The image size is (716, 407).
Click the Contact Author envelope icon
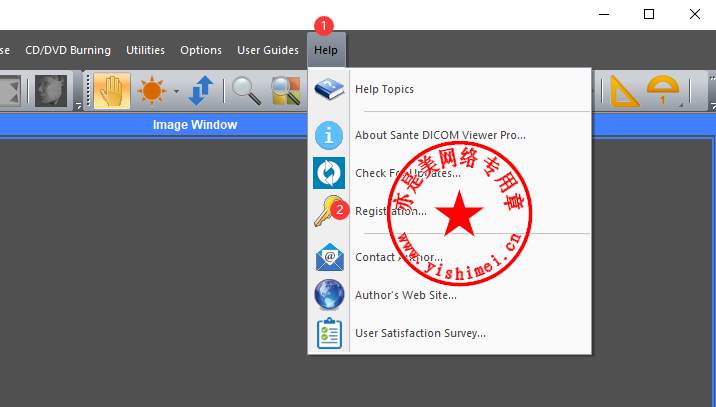point(329,257)
